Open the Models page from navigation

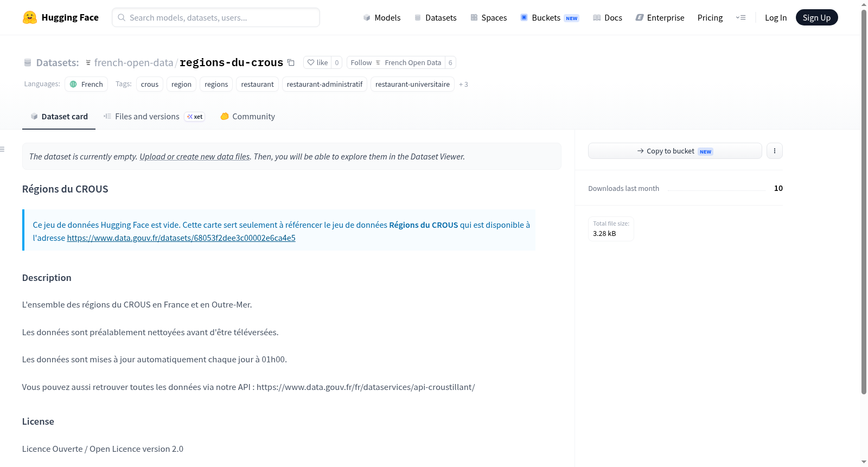point(382,17)
